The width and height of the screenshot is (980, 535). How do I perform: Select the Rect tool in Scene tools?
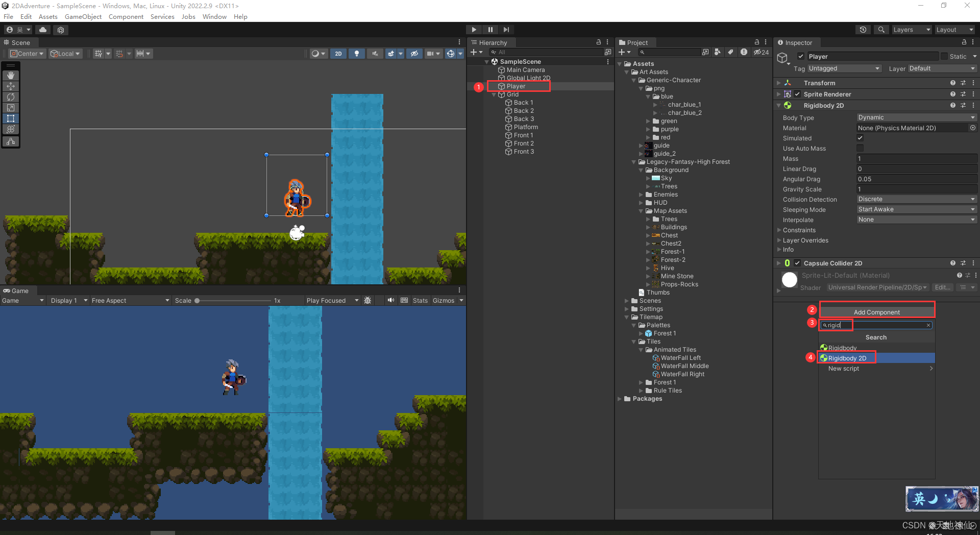click(11, 118)
